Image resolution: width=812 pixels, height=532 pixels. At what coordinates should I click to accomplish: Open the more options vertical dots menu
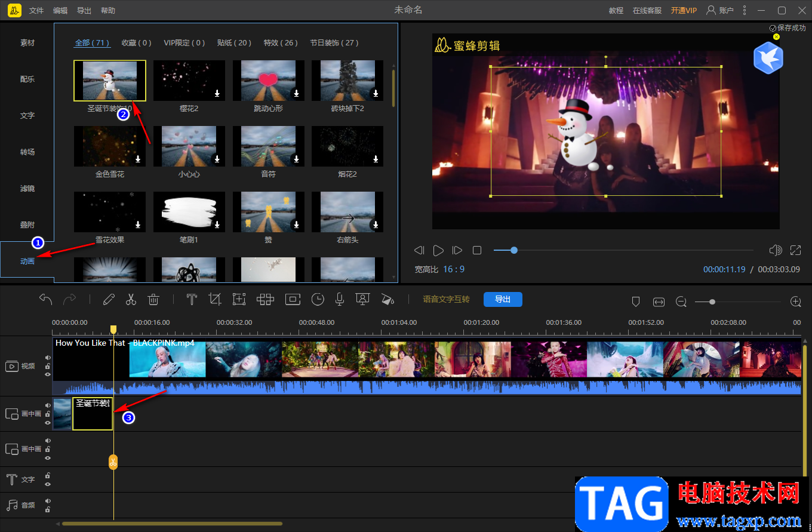pyautogui.click(x=745, y=10)
